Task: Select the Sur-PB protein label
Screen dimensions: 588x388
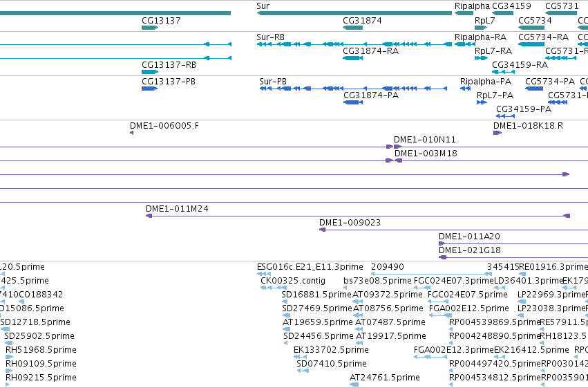Action: click(273, 82)
